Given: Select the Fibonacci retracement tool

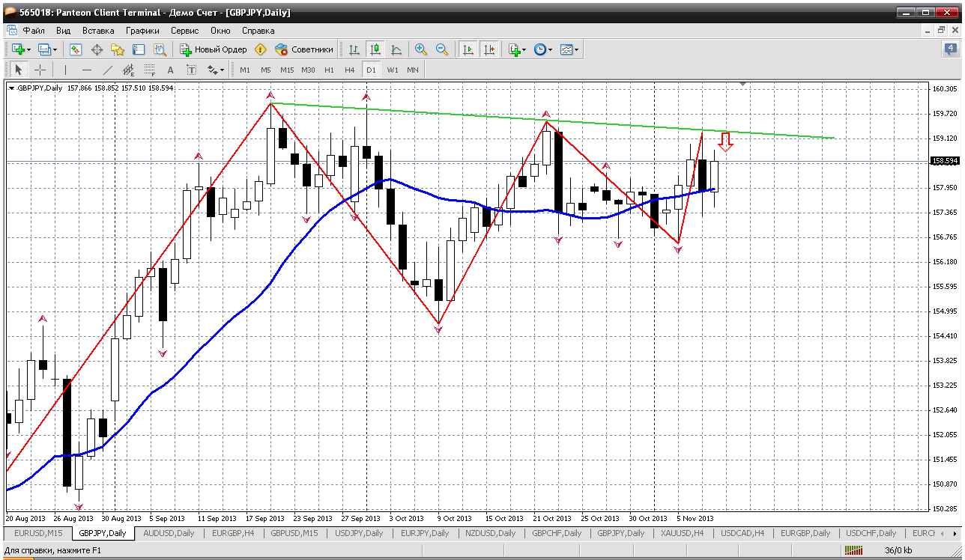Looking at the screenshot, I should click(x=150, y=70).
